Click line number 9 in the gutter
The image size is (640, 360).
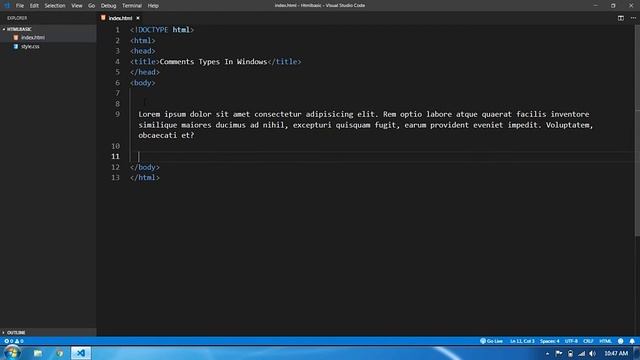coord(118,114)
